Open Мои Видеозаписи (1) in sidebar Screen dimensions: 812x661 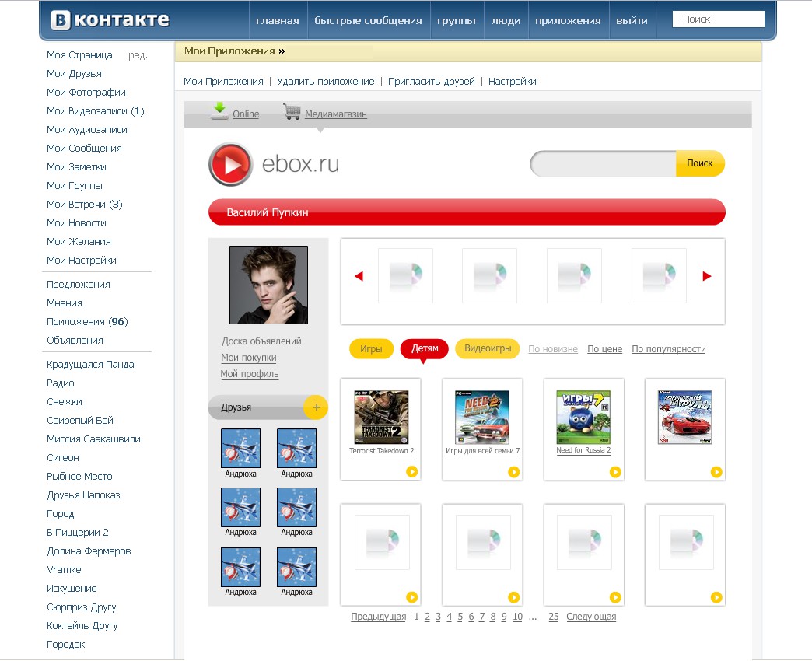(x=96, y=110)
